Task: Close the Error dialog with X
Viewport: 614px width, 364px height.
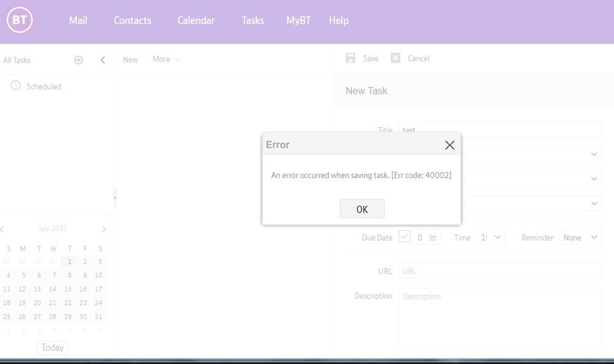Action: coord(449,145)
